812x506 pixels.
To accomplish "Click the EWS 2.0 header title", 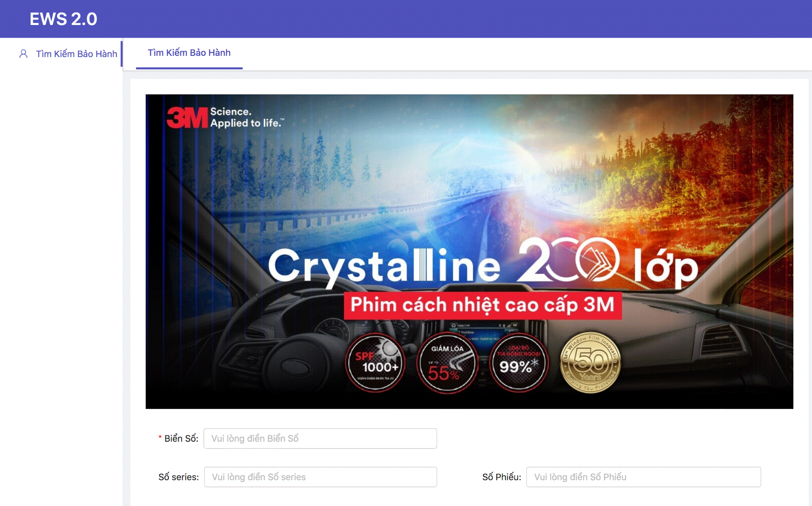I will point(63,19).
